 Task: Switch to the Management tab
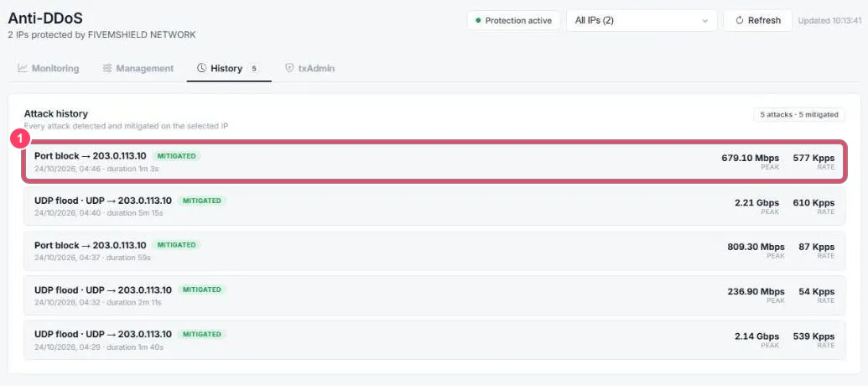(138, 69)
